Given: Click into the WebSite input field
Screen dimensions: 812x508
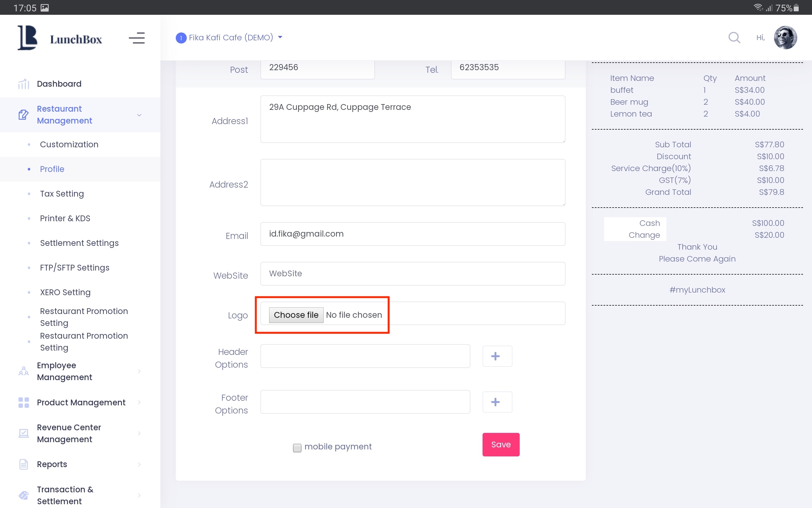Looking at the screenshot, I should 412,273.
